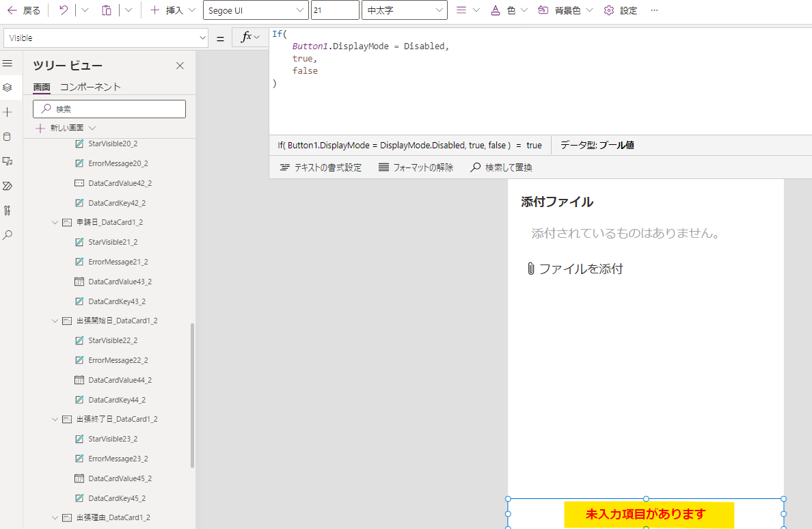This screenshot has height=529, width=812.
Task: Select the tree view layers icon
Action: click(8, 87)
